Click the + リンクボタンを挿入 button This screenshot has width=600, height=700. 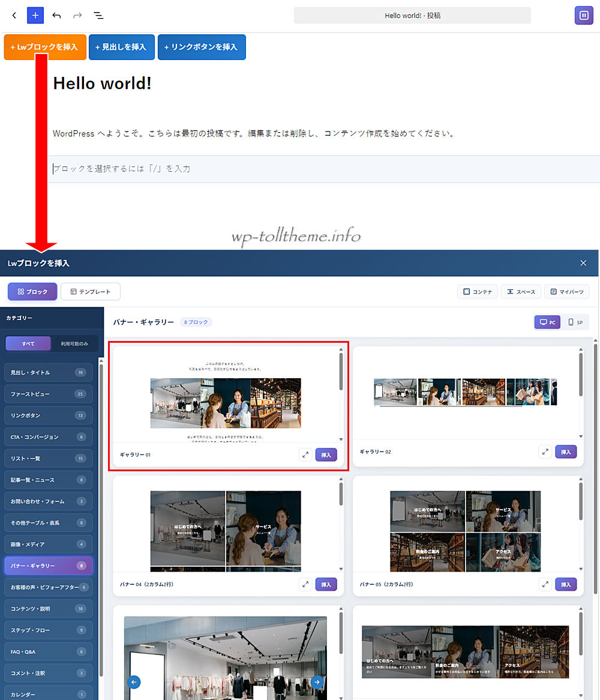pos(202,47)
